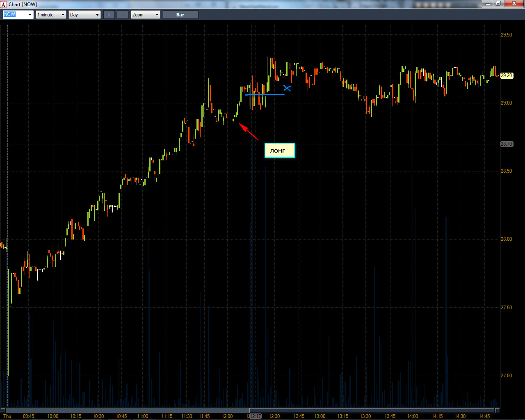This screenshot has width=525, height=420.
Task: Click the 12:30 time axis label
Action: point(274,416)
